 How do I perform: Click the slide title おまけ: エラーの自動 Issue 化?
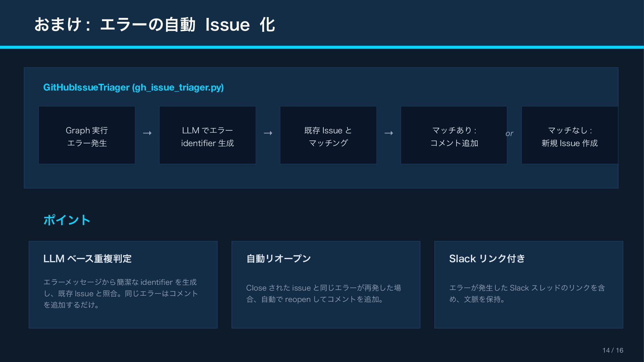point(155,25)
